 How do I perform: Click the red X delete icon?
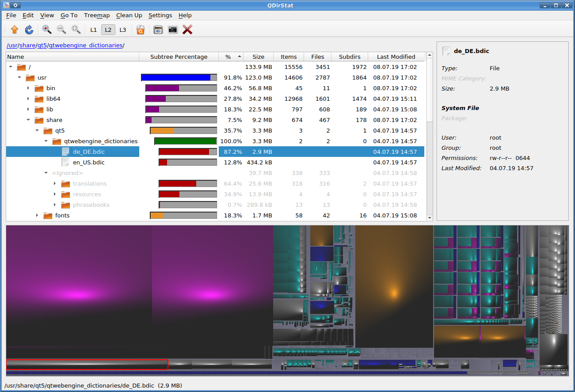pyautogui.click(x=187, y=30)
